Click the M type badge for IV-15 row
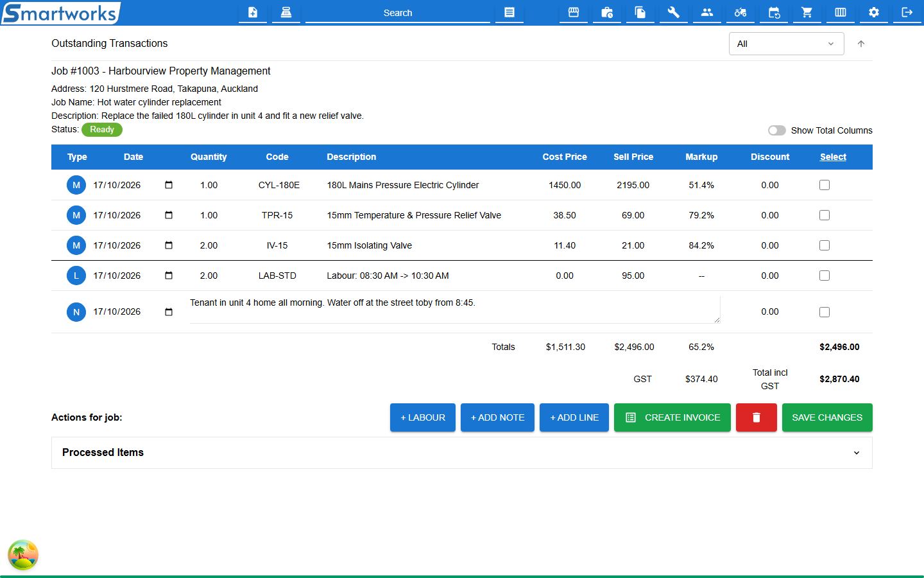Screen dimensions: 924x578 coord(76,245)
